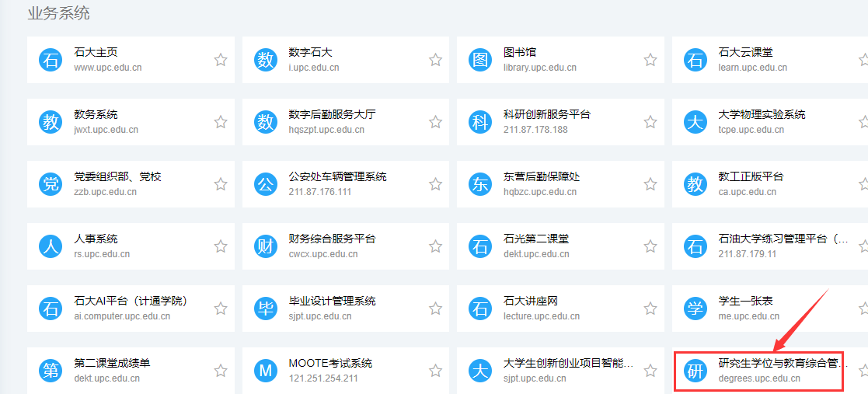This screenshot has width=868, height=394.
Task: Mark 石大讲座网 as favorite
Action: [650, 309]
